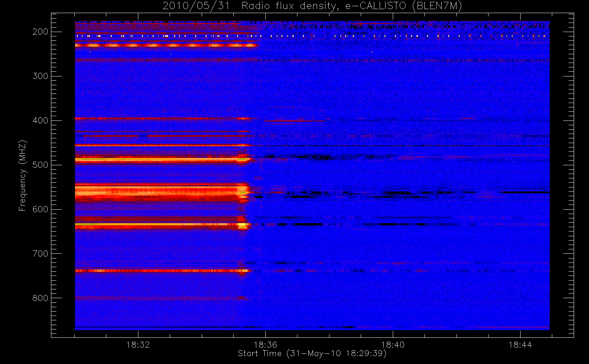Click the 200 frequency tick label
Viewport: 589px width, 364px height.
[x=40, y=32]
